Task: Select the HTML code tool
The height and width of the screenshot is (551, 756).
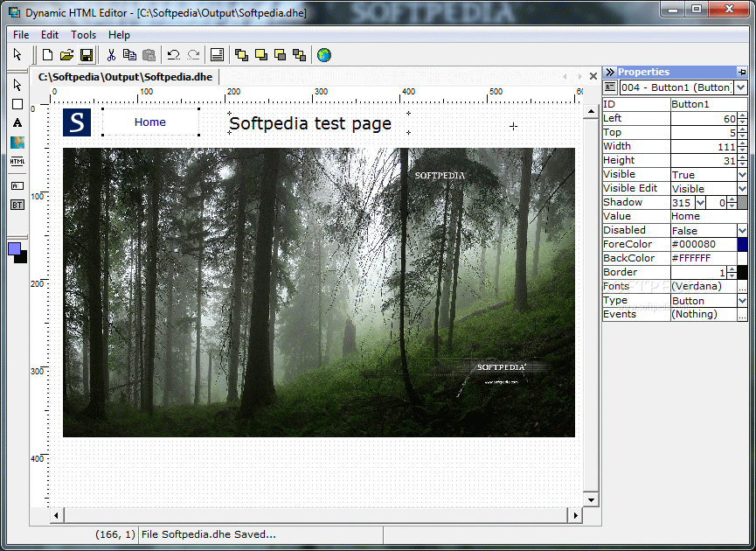Action: [17, 162]
